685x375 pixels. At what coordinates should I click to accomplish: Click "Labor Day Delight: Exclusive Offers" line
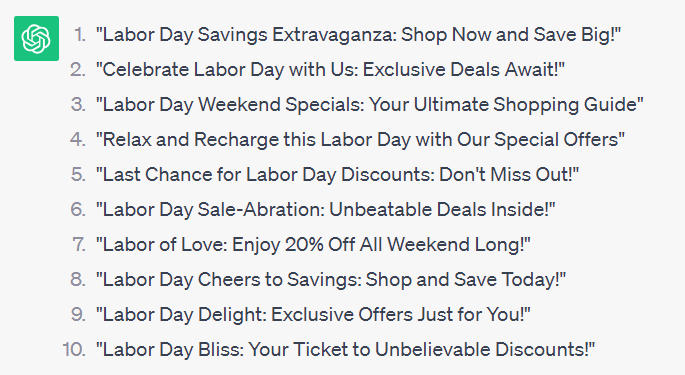[x=313, y=315]
